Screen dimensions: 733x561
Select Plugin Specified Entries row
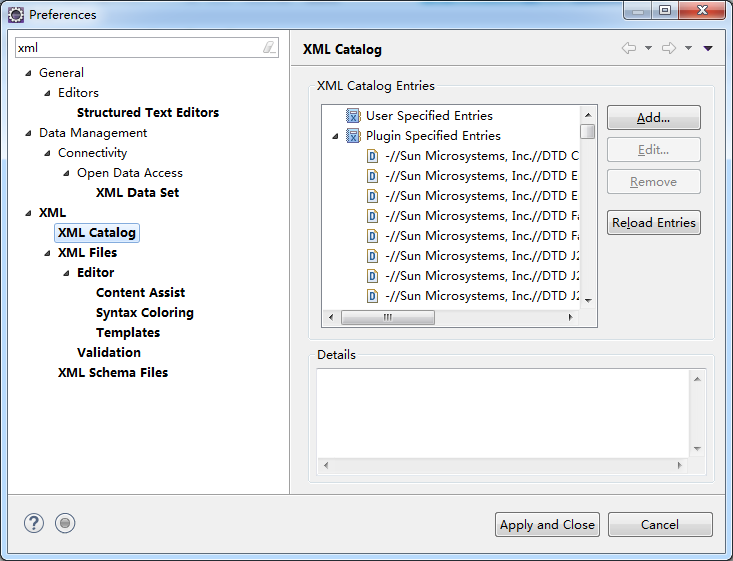(433, 136)
